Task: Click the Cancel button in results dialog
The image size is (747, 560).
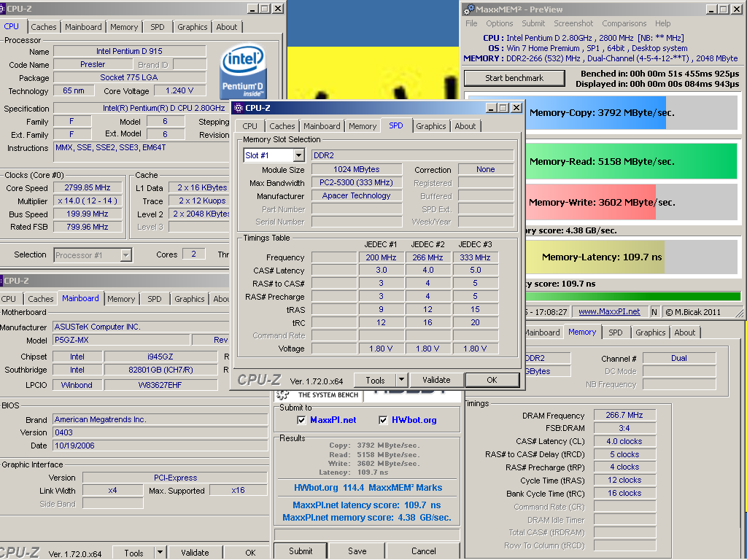Action: [x=424, y=551]
